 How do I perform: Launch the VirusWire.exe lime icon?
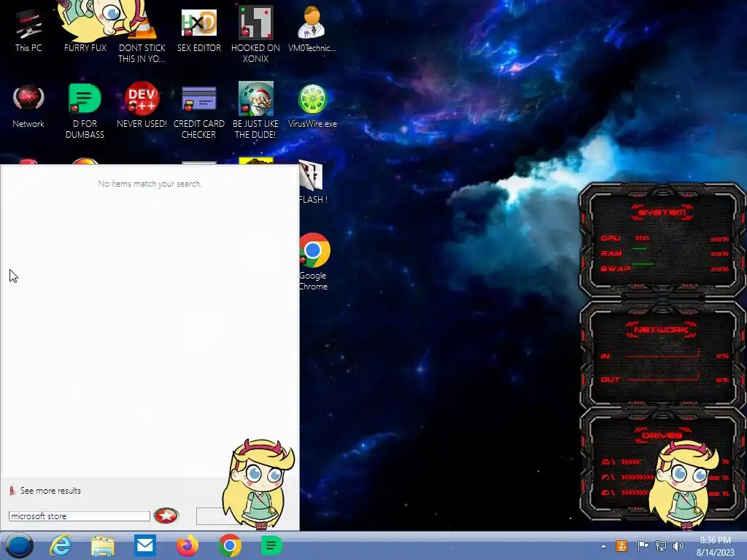(x=312, y=106)
